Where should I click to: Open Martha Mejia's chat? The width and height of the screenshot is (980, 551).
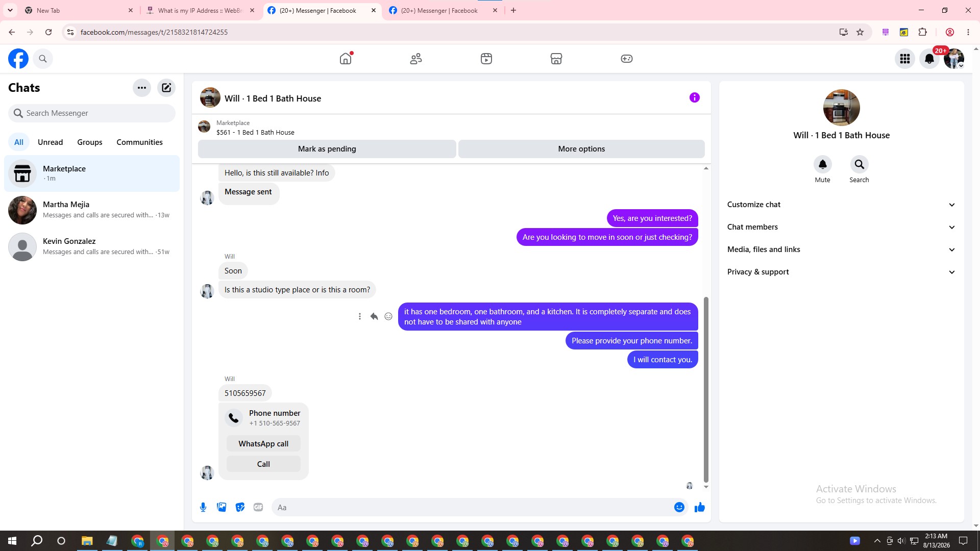tap(92, 210)
